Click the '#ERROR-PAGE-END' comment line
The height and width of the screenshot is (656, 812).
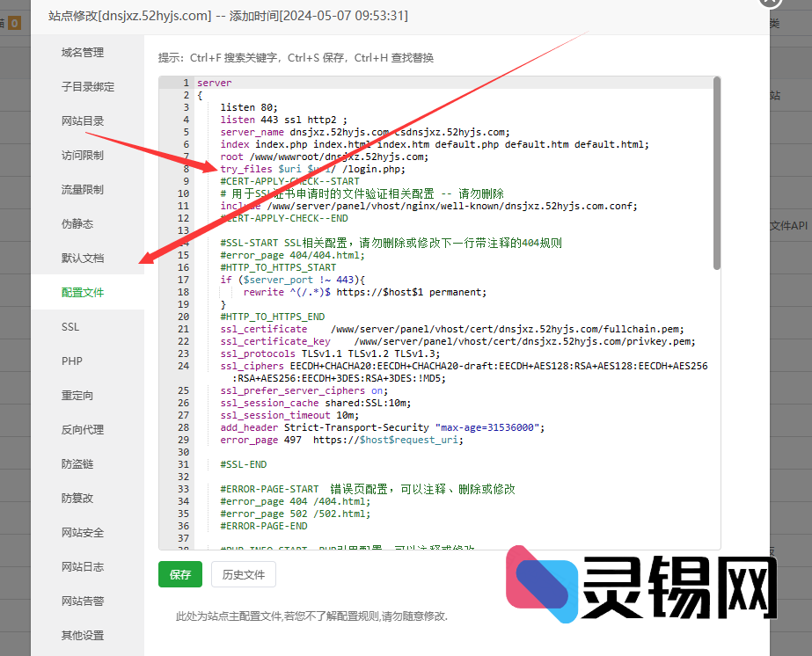point(264,526)
